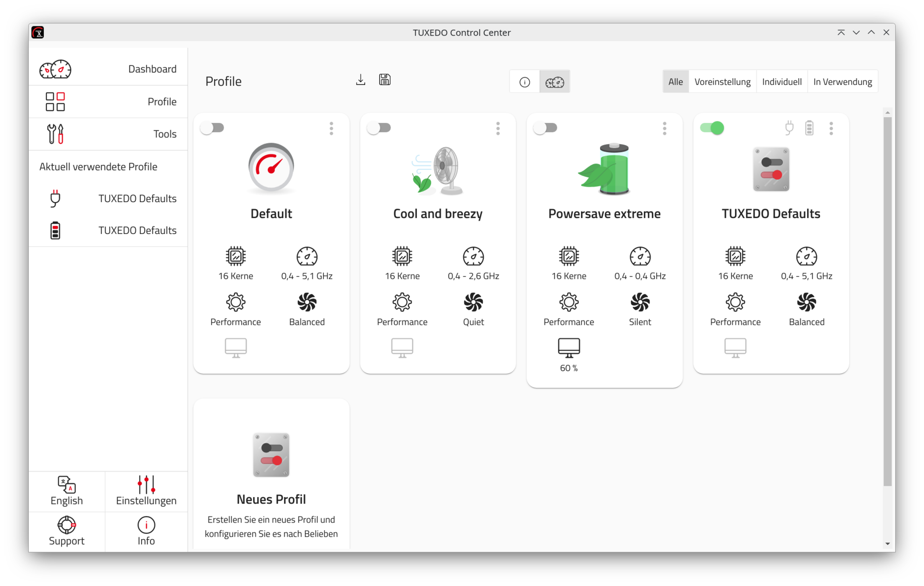924x586 pixels.
Task: Click the battery icon on TUXEDO Defaults card
Action: click(810, 128)
